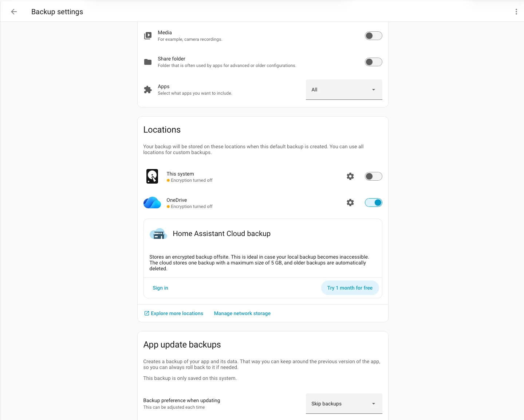
Task: Click 'This can be adjusted each time' text
Action: 174,407
